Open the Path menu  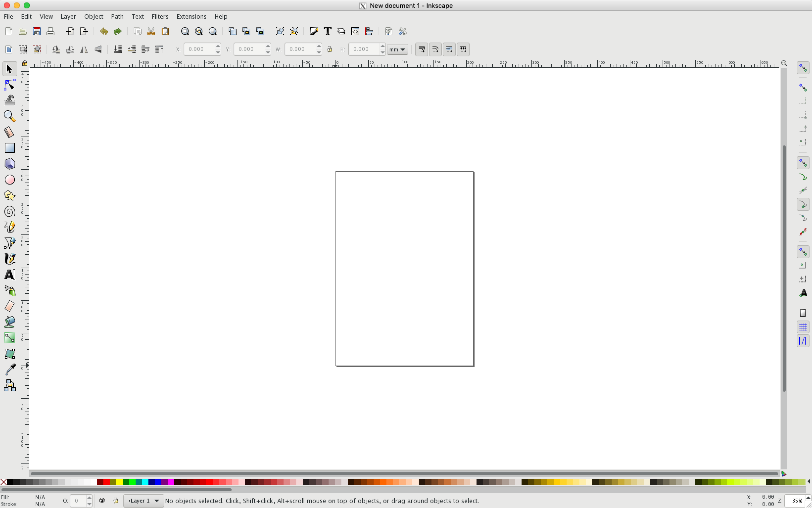117,17
